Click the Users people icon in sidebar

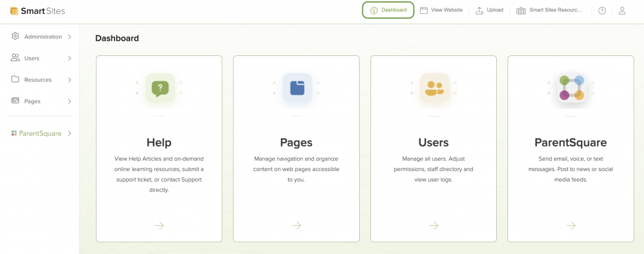15,58
